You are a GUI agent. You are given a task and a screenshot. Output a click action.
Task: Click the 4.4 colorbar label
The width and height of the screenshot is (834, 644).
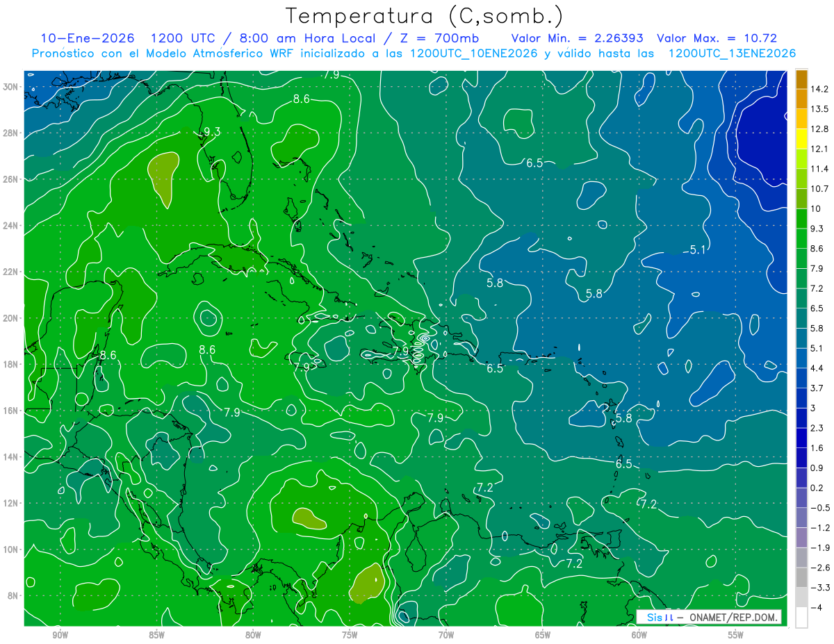(x=817, y=368)
